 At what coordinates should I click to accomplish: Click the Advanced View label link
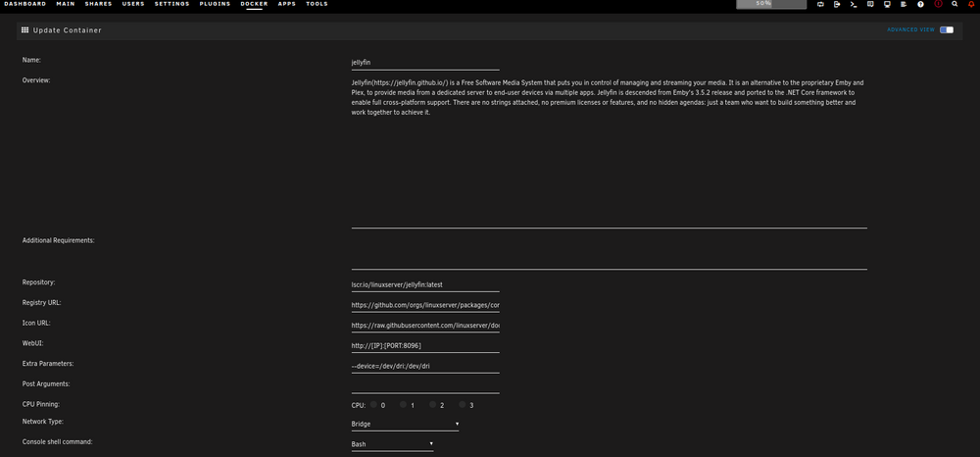910,30
